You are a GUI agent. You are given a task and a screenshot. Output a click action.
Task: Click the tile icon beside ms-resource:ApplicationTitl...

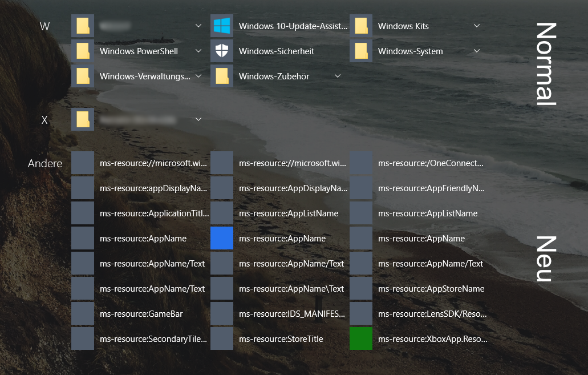pyautogui.click(x=83, y=213)
